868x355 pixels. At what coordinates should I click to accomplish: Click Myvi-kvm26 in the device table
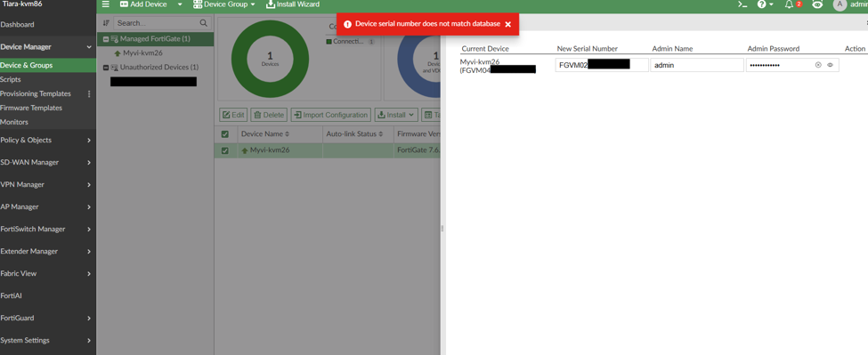(270, 150)
